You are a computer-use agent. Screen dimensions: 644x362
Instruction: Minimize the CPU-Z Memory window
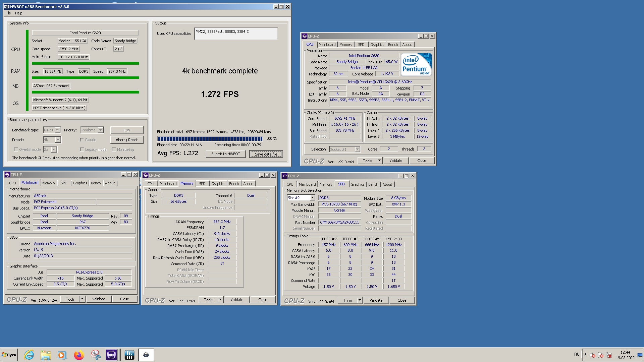(261, 175)
